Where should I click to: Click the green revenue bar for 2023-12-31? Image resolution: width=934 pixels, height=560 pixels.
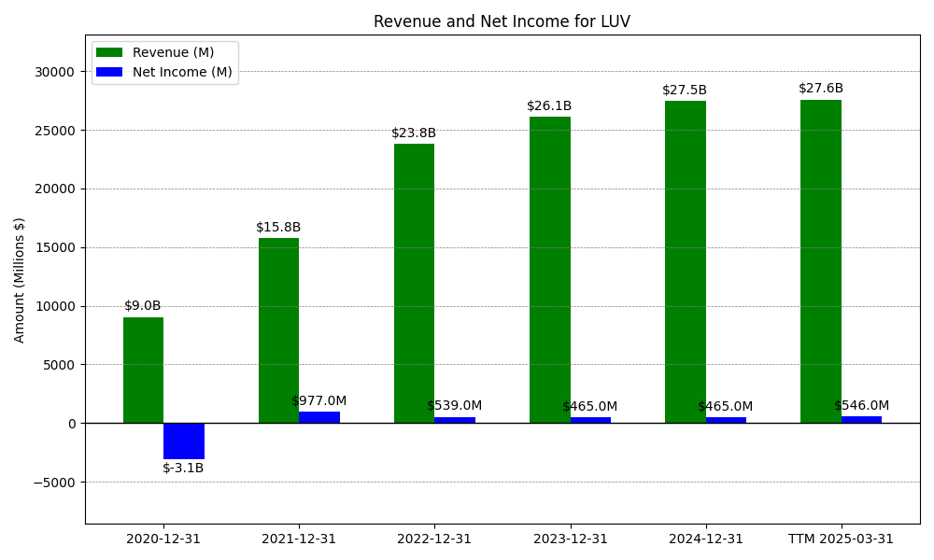(x=550, y=270)
